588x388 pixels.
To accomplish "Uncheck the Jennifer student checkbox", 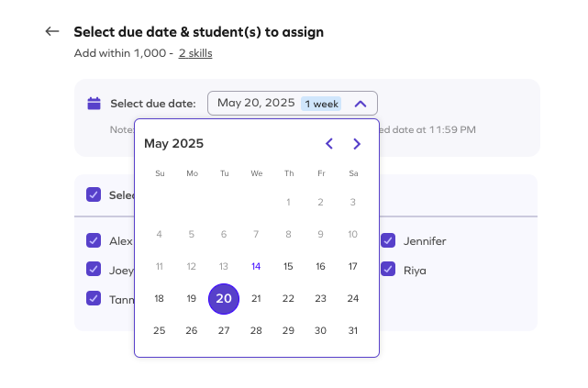I will (388, 240).
